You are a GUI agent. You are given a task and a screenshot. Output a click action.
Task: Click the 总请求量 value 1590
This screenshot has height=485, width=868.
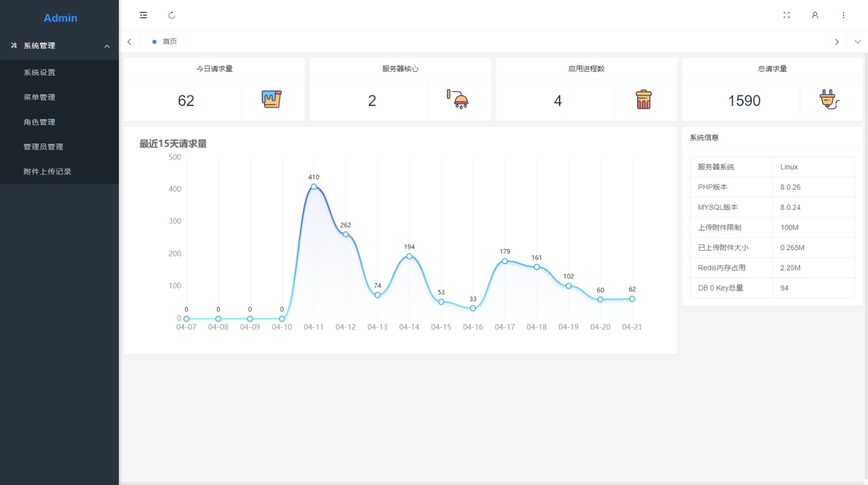click(744, 100)
